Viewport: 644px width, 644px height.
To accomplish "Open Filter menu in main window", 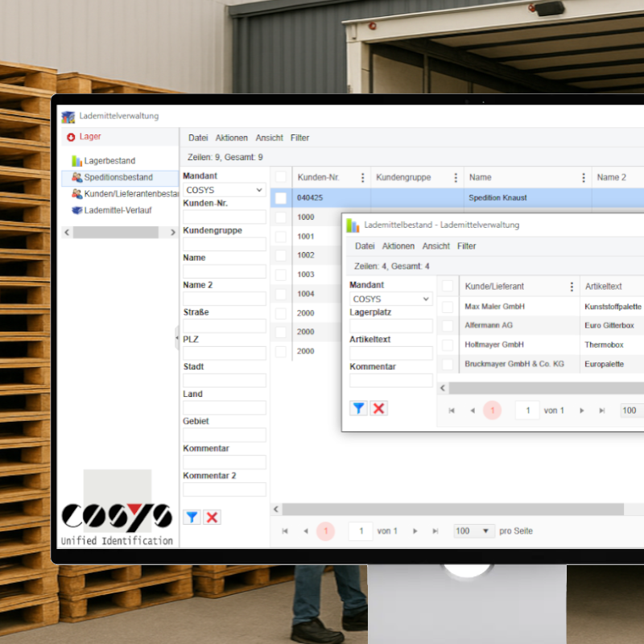I will pos(299,138).
